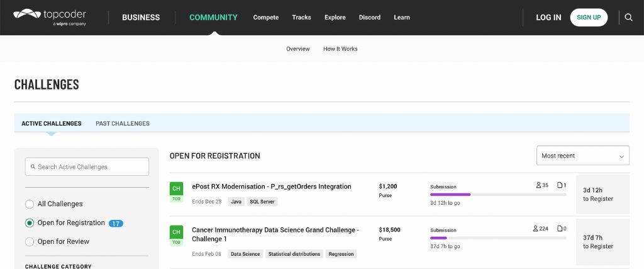Image resolution: width=644 pixels, height=269 pixels.
Task: Click submissions icon on ePost RX row
Action: [560, 185]
